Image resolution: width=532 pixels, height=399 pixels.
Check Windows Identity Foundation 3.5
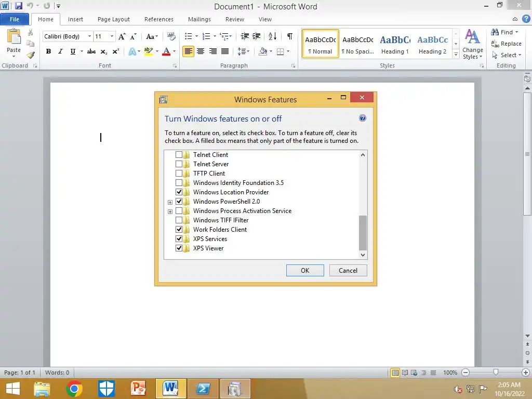179,183
